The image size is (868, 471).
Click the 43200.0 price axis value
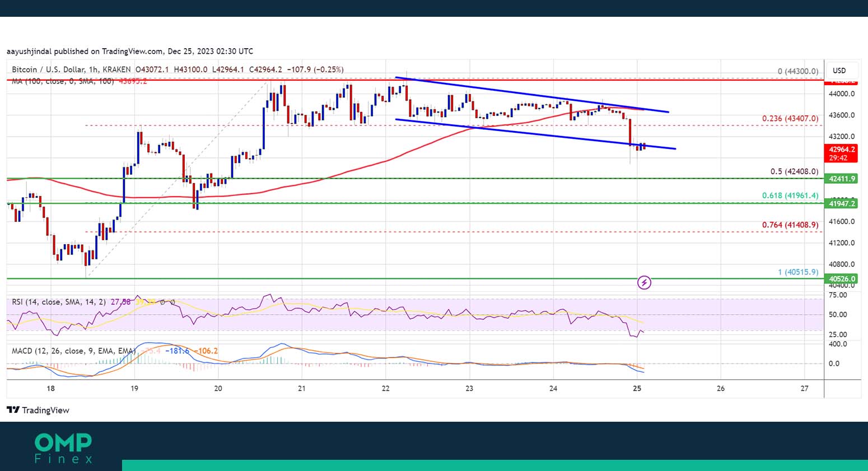[x=842, y=136]
